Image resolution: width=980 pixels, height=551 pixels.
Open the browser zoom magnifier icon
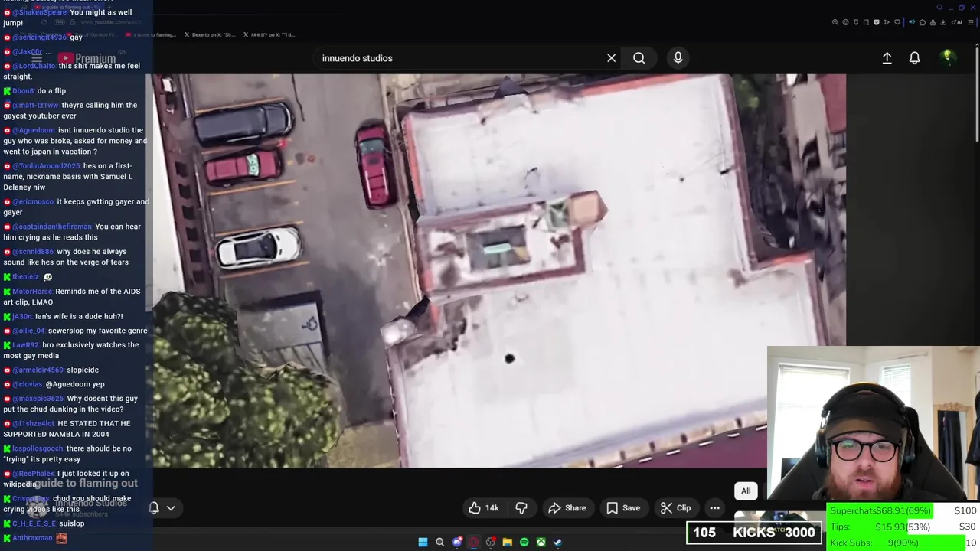835,22
